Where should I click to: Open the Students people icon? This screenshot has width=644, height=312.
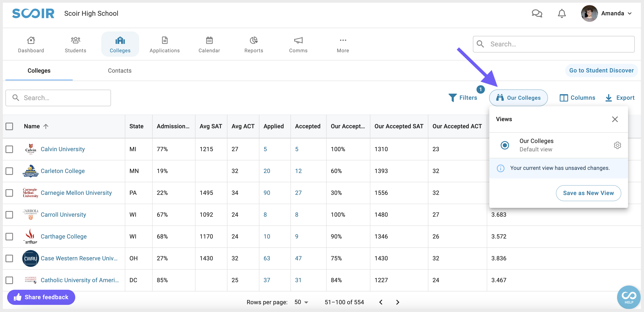[x=75, y=40]
